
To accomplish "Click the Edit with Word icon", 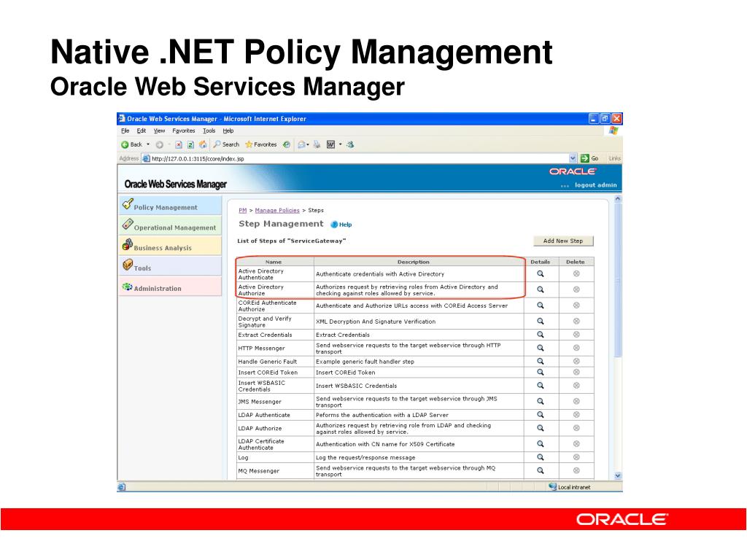I will (x=330, y=145).
